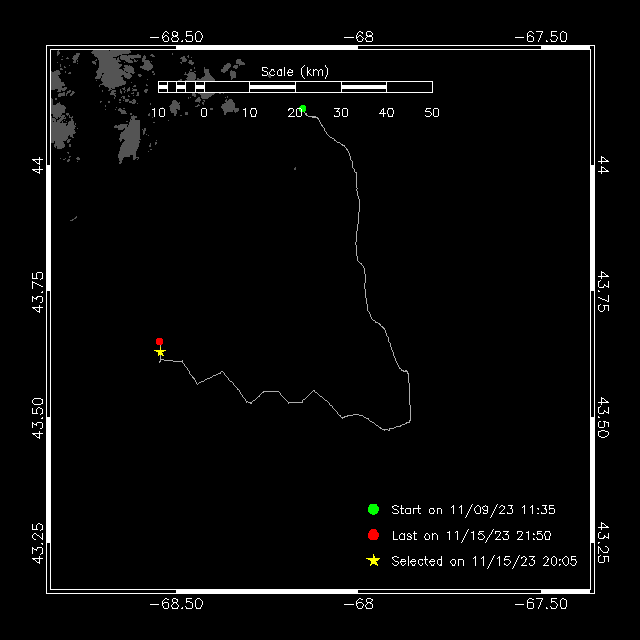This screenshot has width=640, height=640.
Task: Click the top -68.50 longitude label
Action: click(x=176, y=36)
